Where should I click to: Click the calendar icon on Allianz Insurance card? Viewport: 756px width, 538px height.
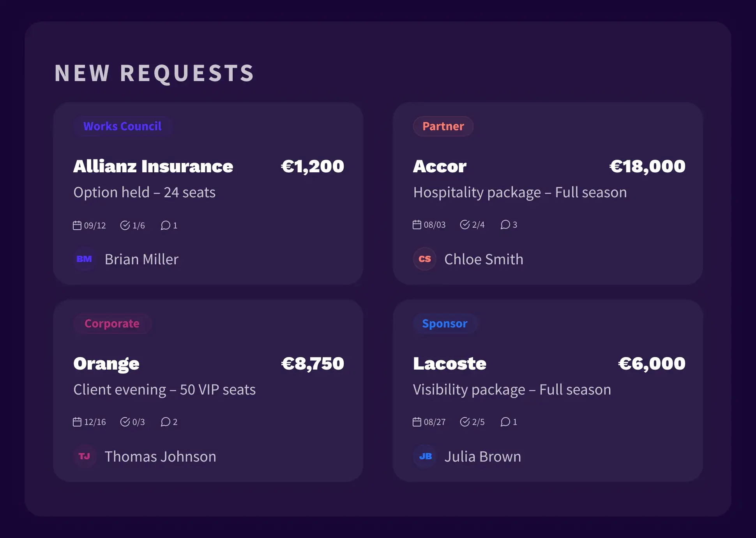77,225
